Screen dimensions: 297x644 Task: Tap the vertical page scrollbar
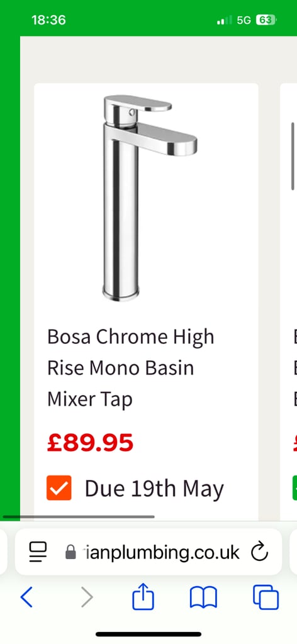pos(293,157)
